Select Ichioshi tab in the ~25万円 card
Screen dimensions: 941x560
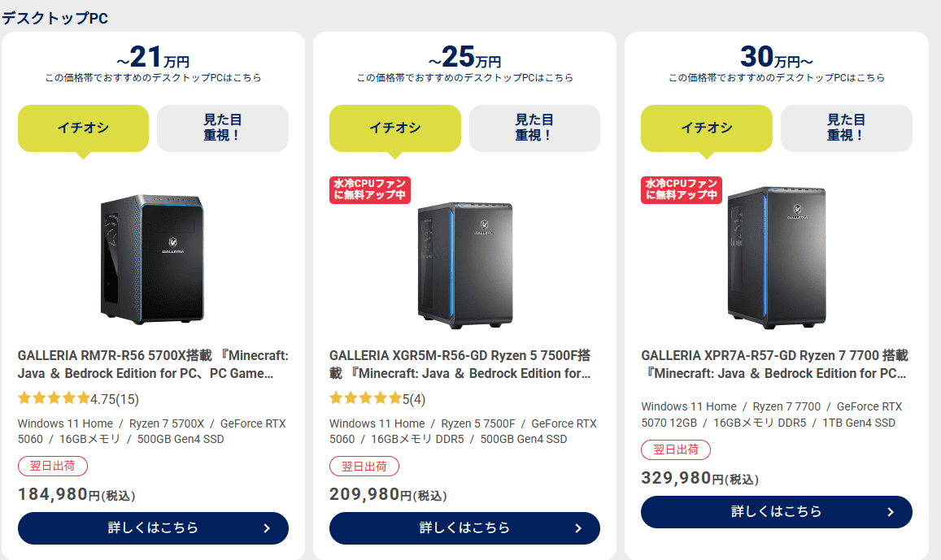click(394, 128)
